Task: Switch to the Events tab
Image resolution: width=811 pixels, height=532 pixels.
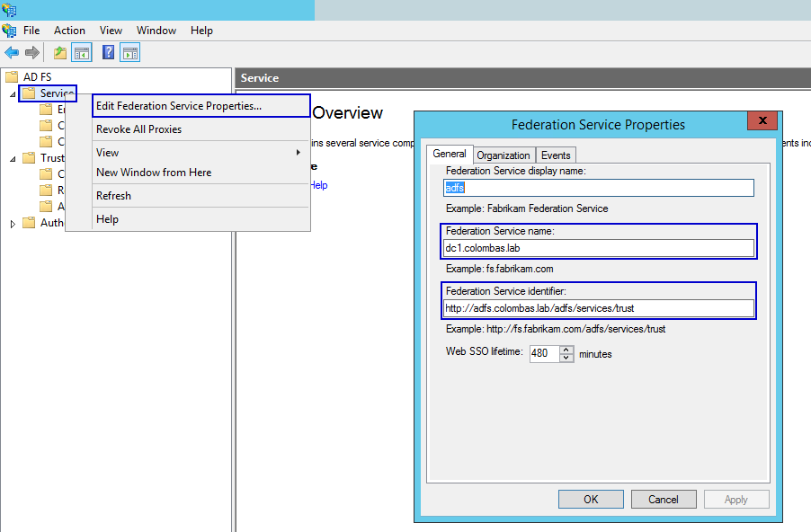Action: (556, 155)
